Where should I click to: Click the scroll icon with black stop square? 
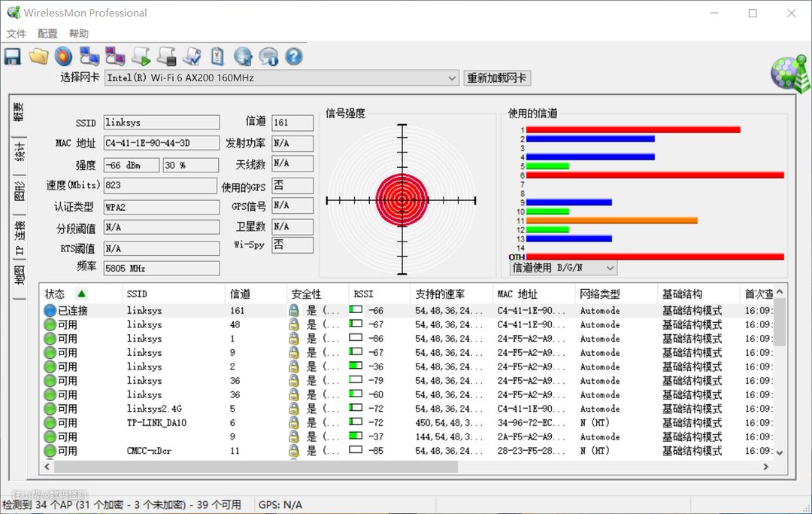tap(166, 56)
